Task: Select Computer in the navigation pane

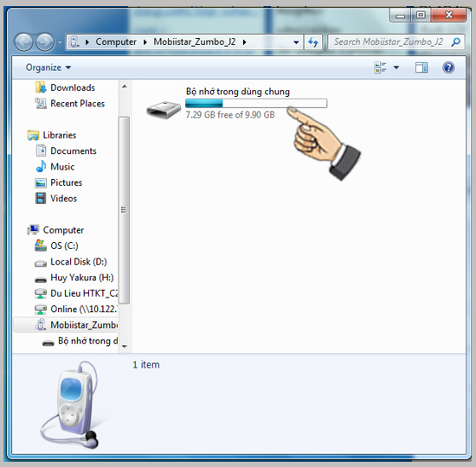Action: click(x=63, y=230)
